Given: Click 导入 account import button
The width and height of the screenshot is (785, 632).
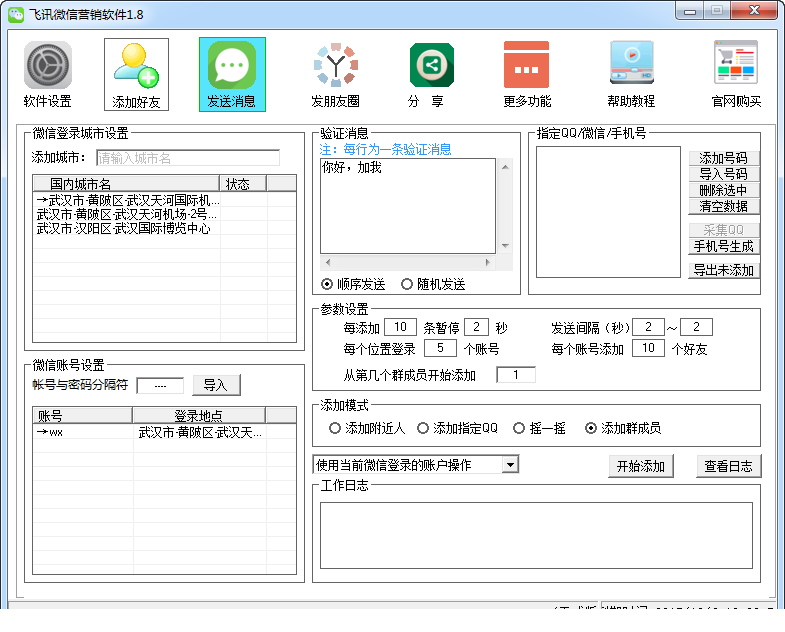Looking at the screenshot, I should tap(216, 385).
